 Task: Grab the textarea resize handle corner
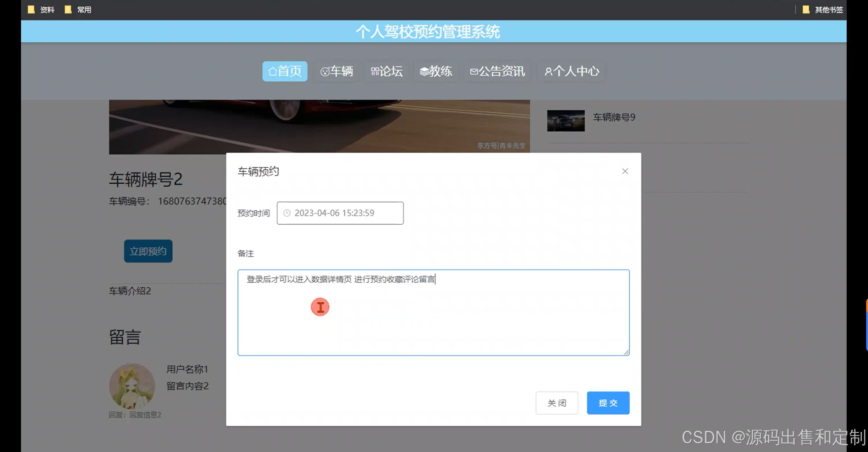point(626,353)
